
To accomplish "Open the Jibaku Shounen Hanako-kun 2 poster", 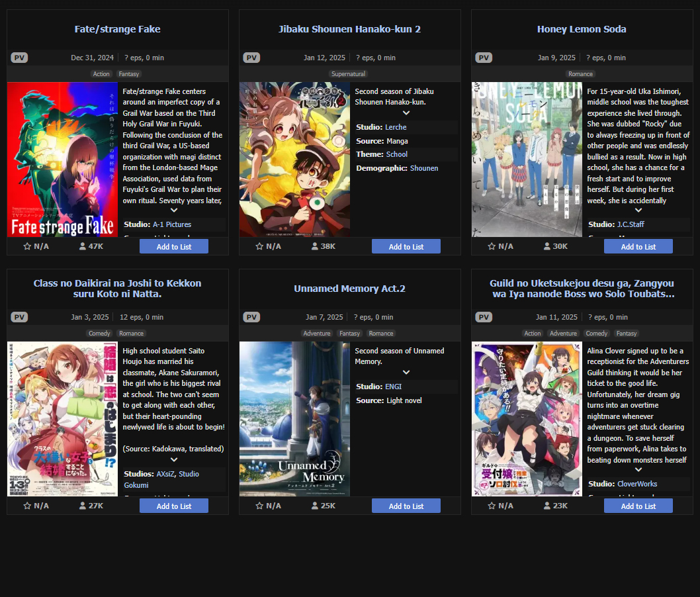I will click(294, 160).
